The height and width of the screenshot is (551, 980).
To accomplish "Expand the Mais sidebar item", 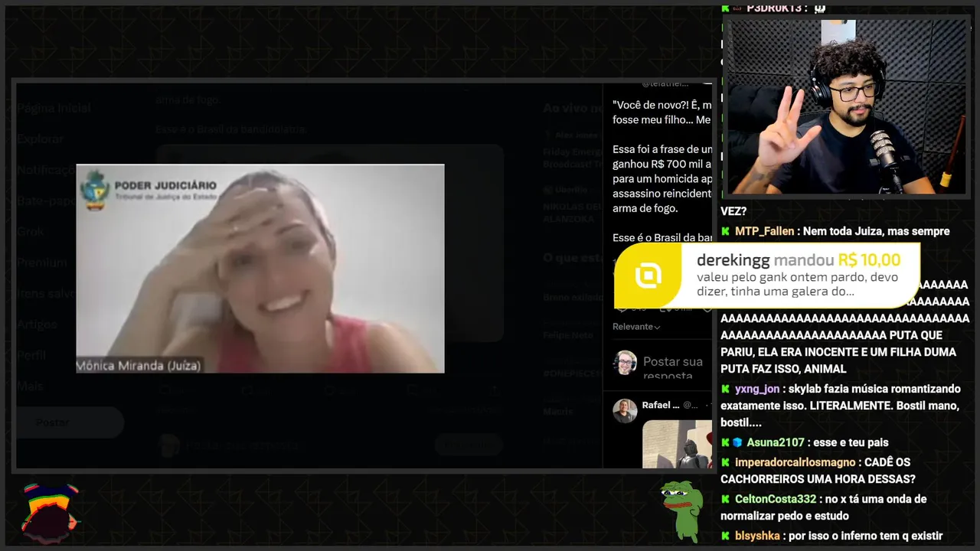I will coord(30,386).
